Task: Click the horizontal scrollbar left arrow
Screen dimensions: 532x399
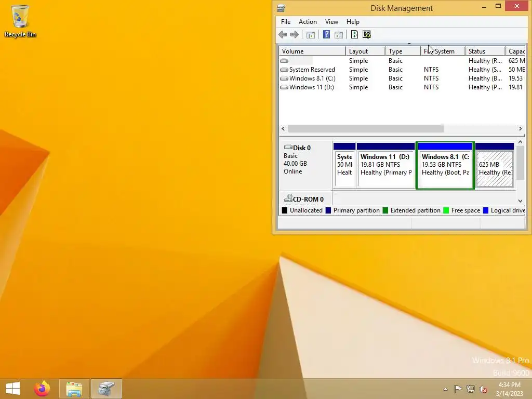Action: [283, 129]
